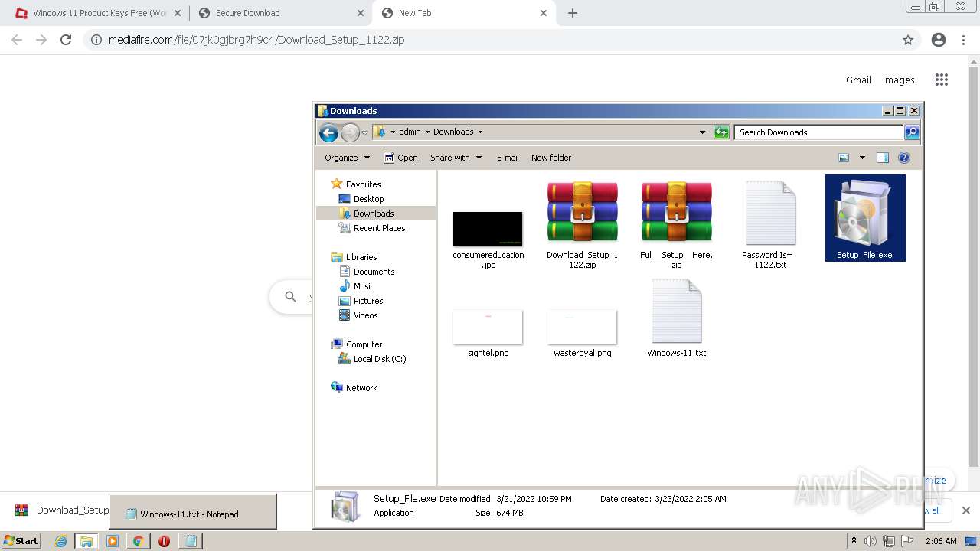Image resolution: width=980 pixels, height=551 pixels.
Task: Open media player taskbar icon
Action: coord(113,541)
